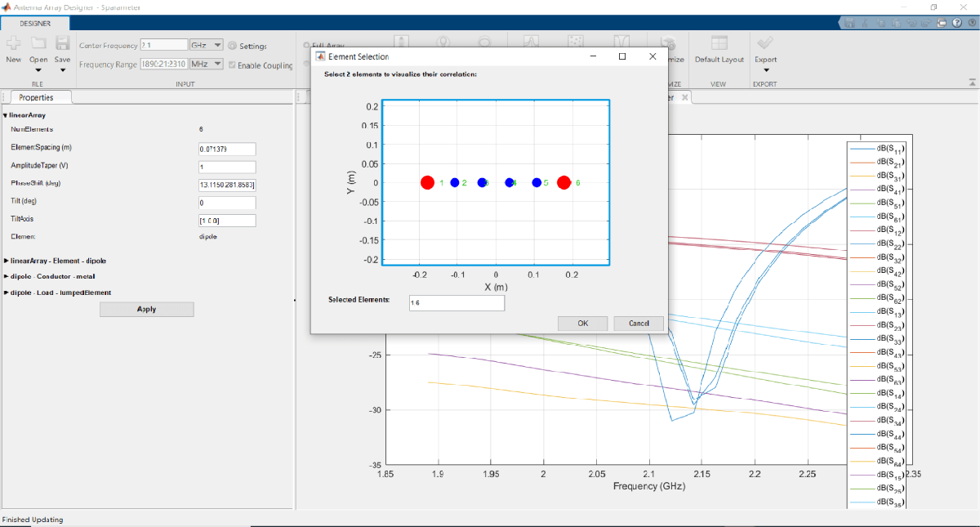Click the Selected Elements input field
The width and height of the screenshot is (980, 527).
[456, 303]
